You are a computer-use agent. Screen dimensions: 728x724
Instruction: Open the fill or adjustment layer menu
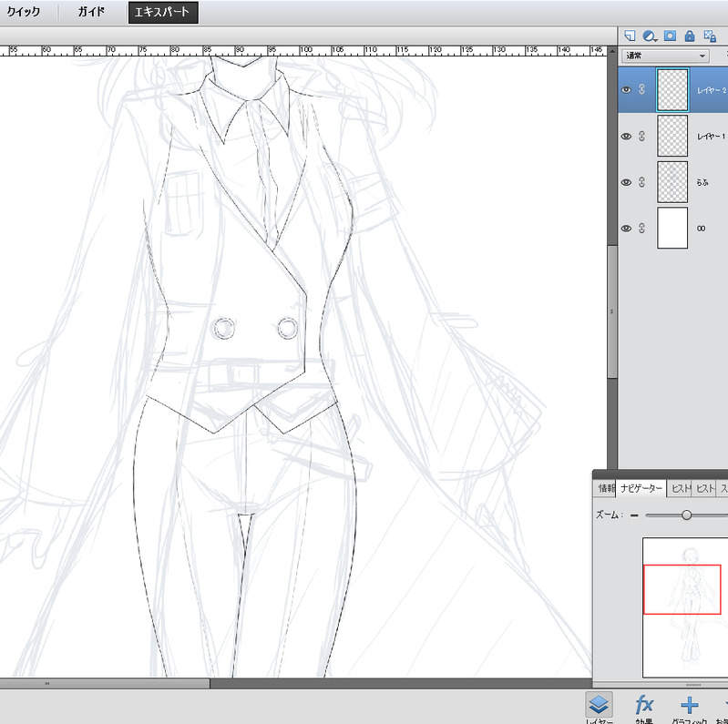[650, 36]
